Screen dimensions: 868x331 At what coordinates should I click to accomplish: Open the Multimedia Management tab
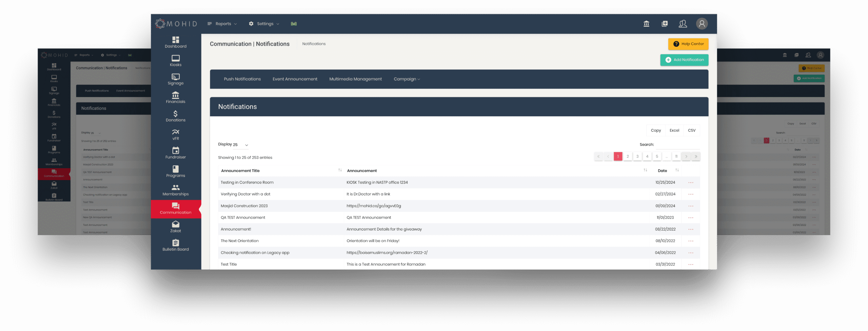pyautogui.click(x=355, y=79)
